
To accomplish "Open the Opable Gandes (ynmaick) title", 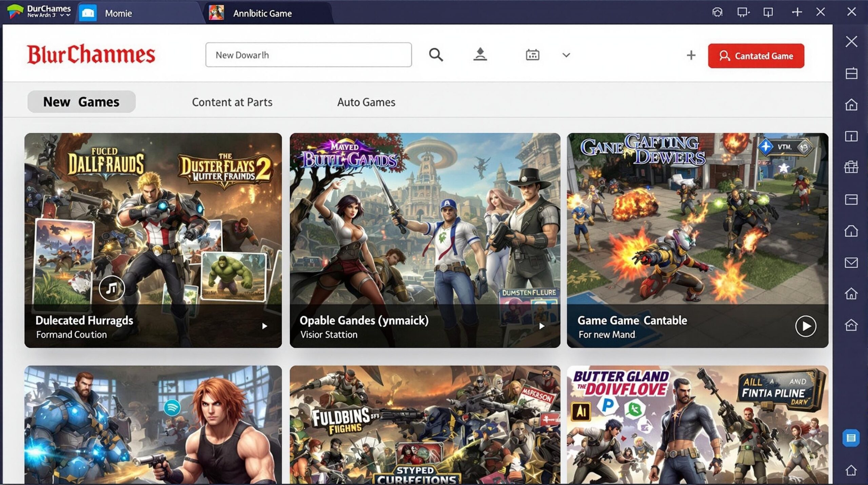I will point(364,320).
